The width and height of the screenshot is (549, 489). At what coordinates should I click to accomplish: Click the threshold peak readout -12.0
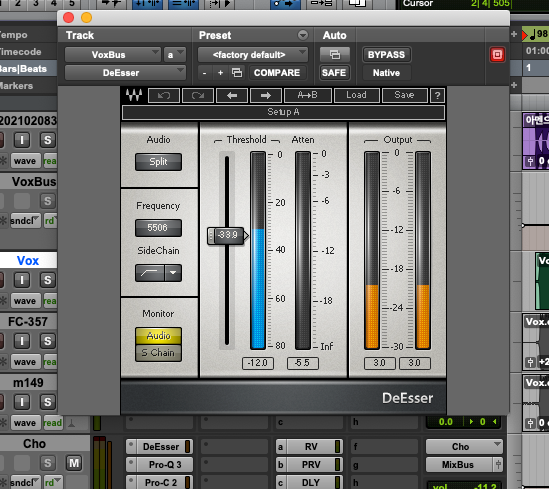tap(258, 363)
